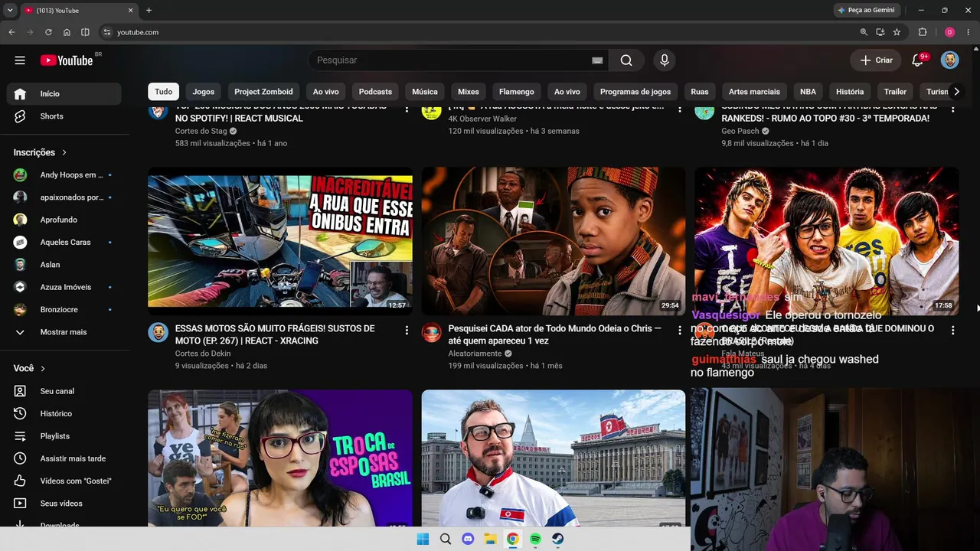Select the Programas de jogos chip

[635, 92]
